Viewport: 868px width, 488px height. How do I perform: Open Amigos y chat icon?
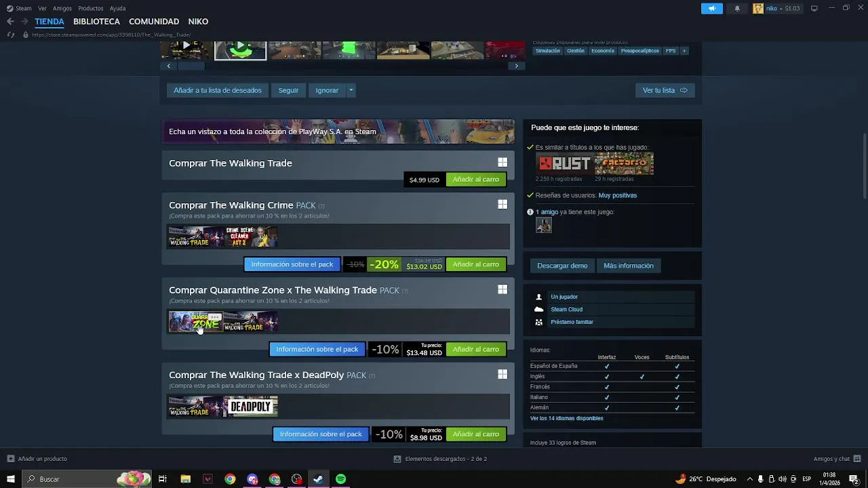click(857, 459)
